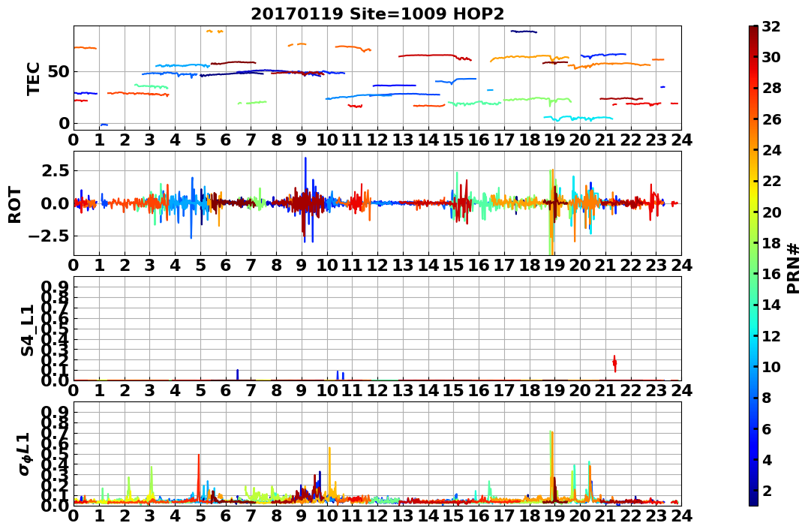Click the "0.9" tick on the S4_L1 y-axis
The image size is (808, 532).
(55, 287)
